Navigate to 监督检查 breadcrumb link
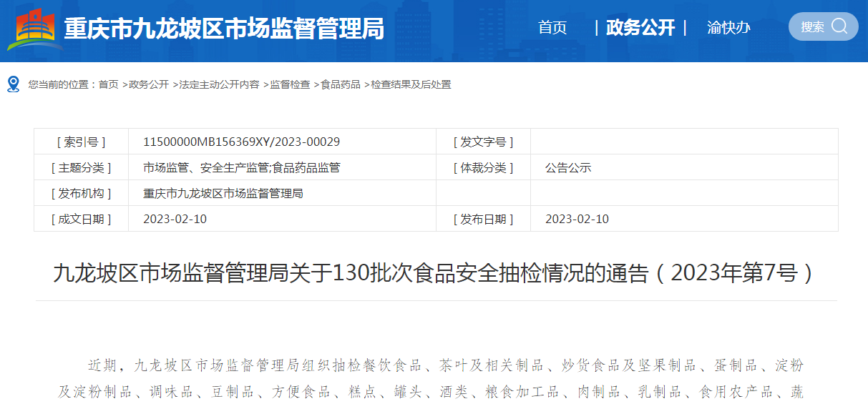 (290, 84)
